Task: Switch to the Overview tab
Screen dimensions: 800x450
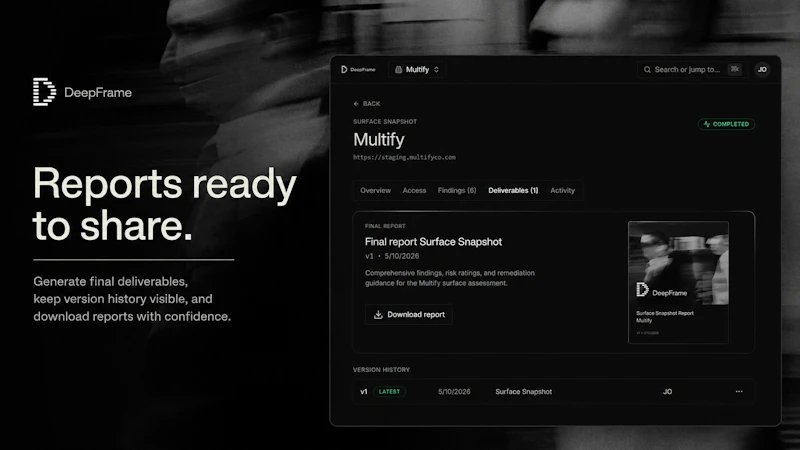Action: coord(376,190)
